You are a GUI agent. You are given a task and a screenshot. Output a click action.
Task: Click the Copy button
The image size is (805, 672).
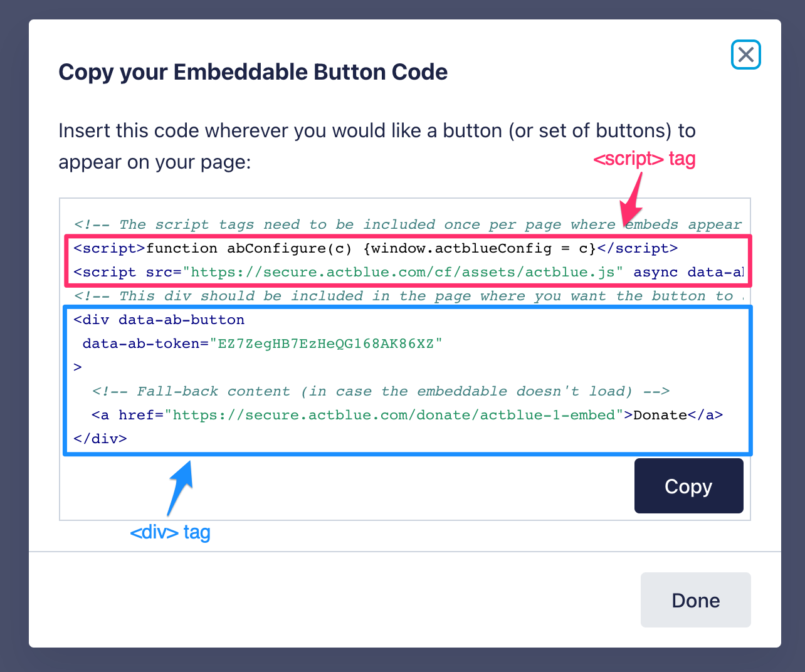click(x=688, y=486)
